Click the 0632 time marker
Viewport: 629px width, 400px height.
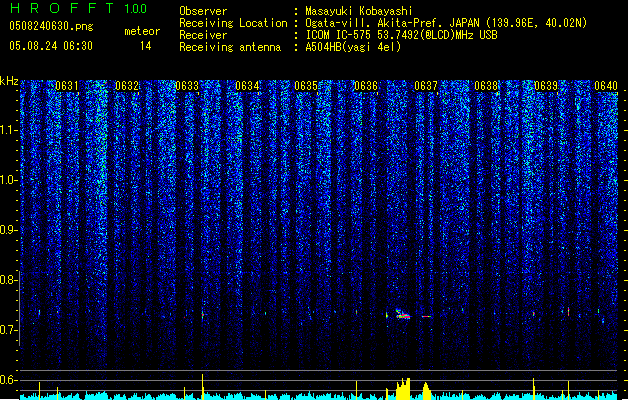click(127, 86)
